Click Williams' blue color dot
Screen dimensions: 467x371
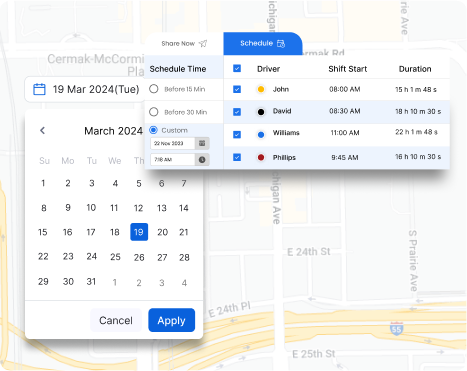click(261, 135)
